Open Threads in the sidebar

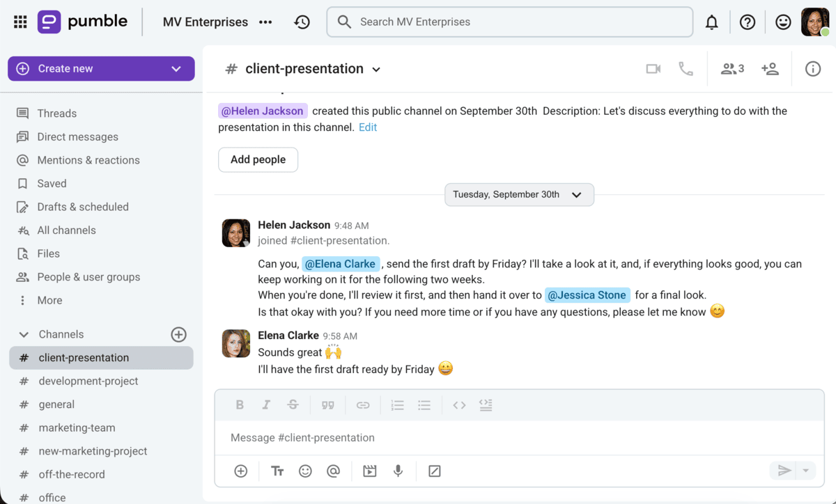[56, 113]
